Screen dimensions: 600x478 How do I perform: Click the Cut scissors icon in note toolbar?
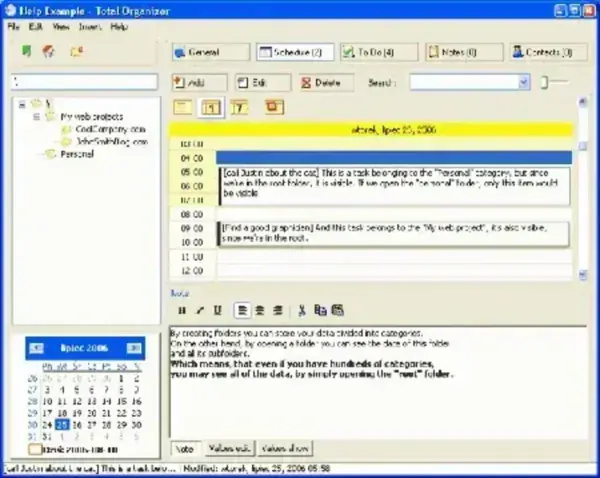coord(301,311)
